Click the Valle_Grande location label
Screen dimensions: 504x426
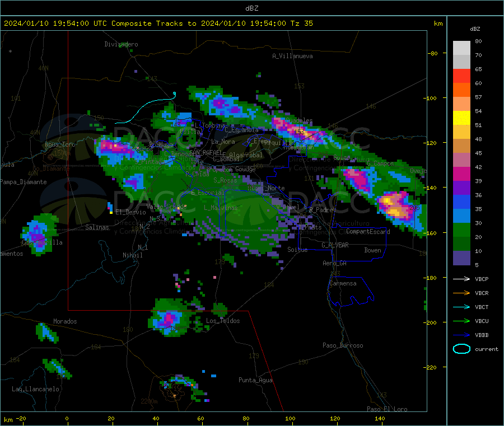coord(166,207)
